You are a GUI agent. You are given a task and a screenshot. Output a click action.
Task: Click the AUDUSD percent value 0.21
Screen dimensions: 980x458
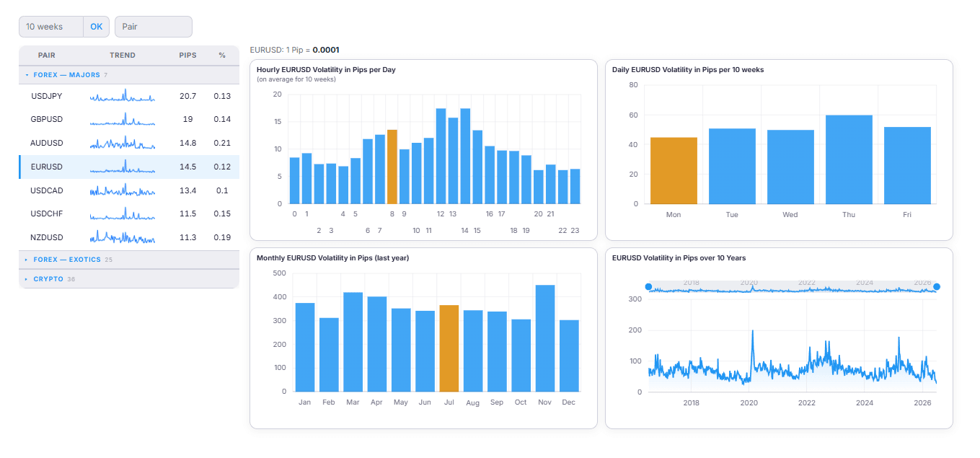pyautogui.click(x=222, y=143)
